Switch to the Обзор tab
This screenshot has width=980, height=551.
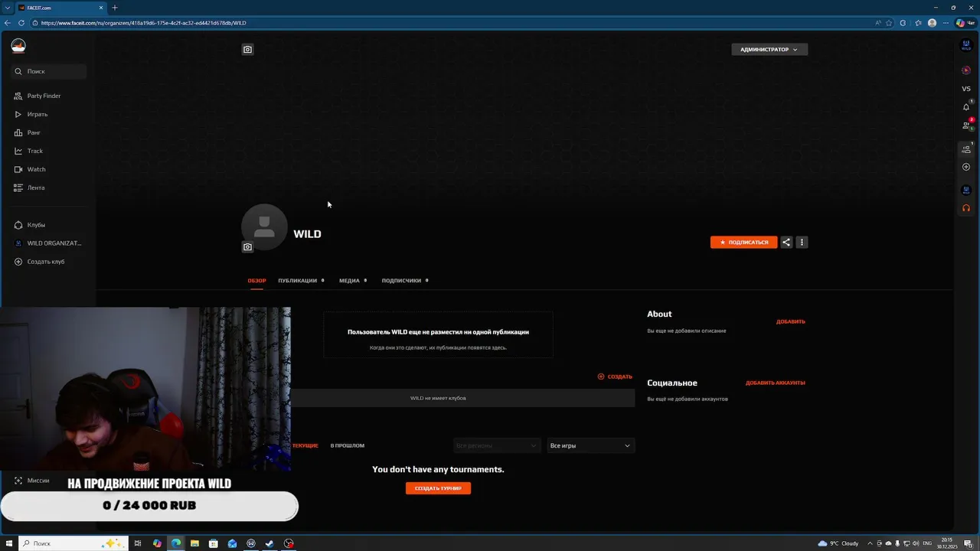click(256, 281)
